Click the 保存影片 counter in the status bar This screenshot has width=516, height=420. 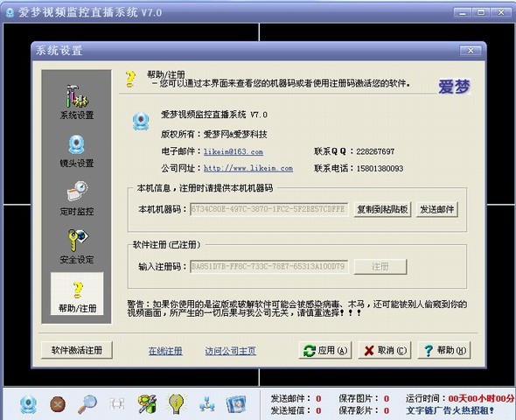tap(364, 410)
